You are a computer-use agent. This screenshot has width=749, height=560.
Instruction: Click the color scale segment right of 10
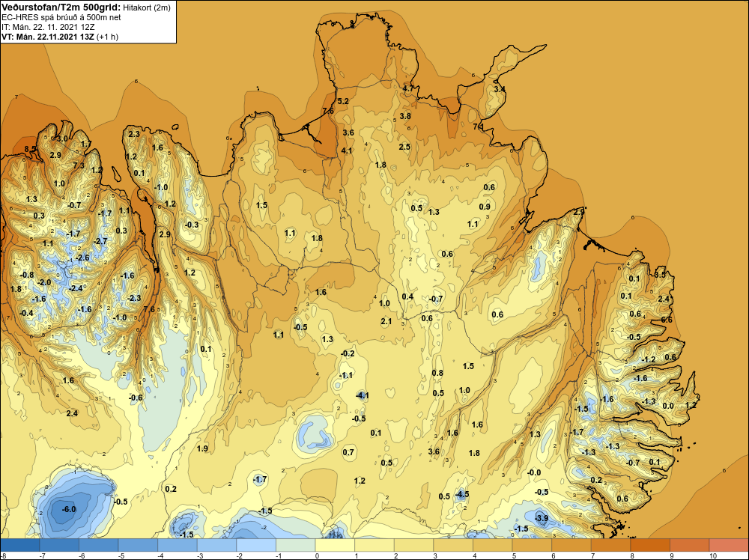click(x=729, y=545)
